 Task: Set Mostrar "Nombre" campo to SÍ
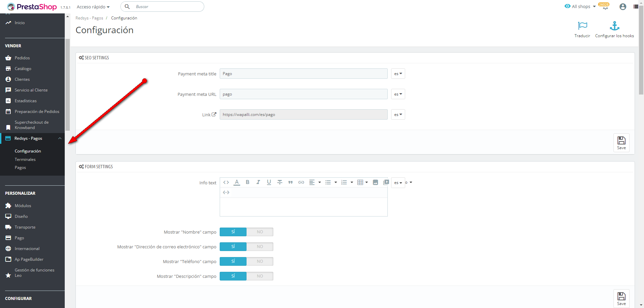(233, 232)
